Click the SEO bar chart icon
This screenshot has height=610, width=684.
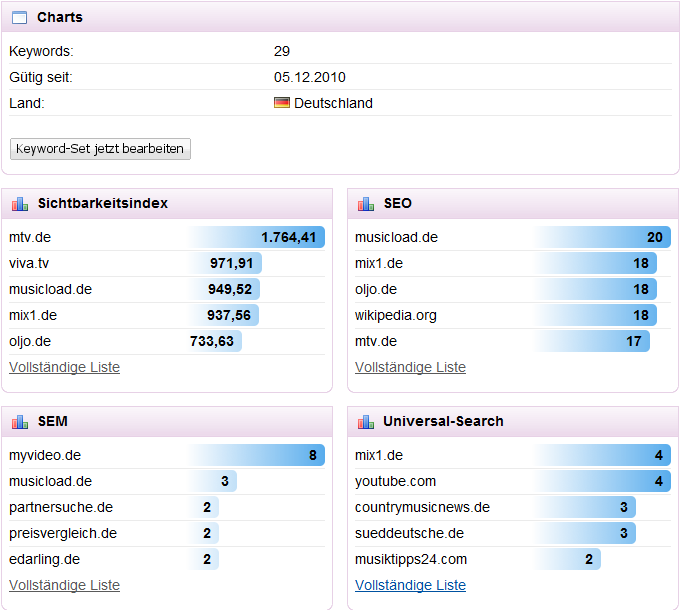366,204
